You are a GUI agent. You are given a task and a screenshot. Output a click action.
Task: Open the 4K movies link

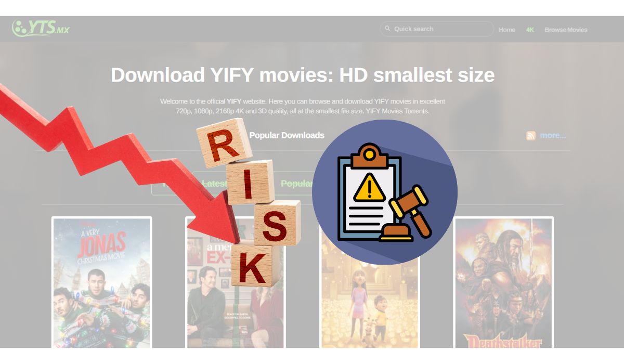pyautogui.click(x=530, y=30)
